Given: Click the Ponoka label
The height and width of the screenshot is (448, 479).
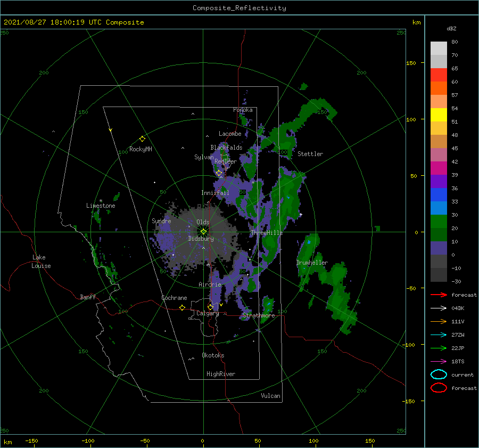Looking at the screenshot, I should (x=243, y=110).
